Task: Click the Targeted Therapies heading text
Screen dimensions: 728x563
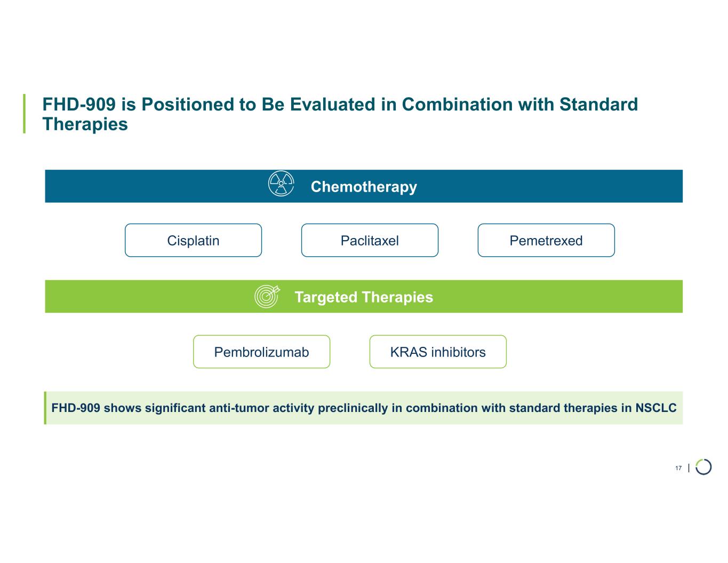Action: [364, 297]
